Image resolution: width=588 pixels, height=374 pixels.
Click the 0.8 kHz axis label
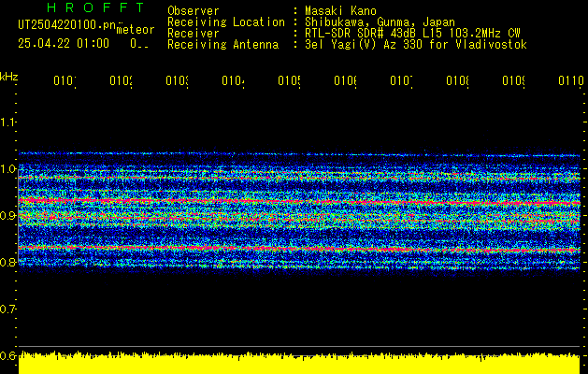point(7,262)
